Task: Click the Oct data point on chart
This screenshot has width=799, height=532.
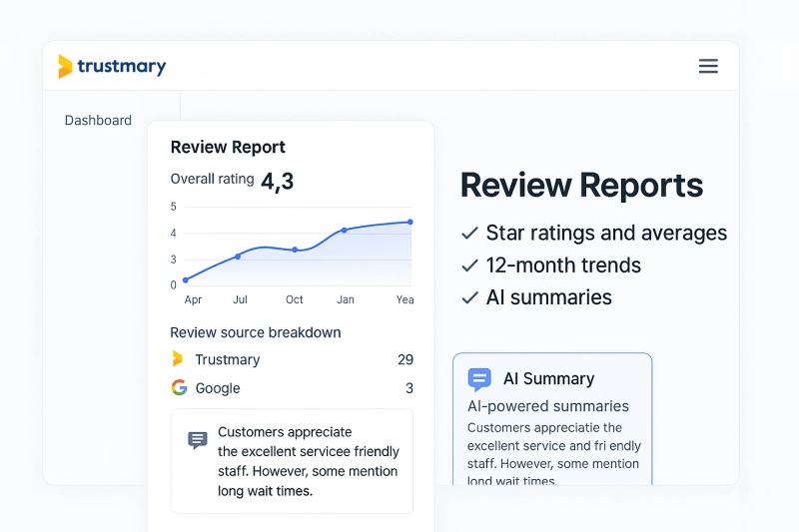Action: 295,250
